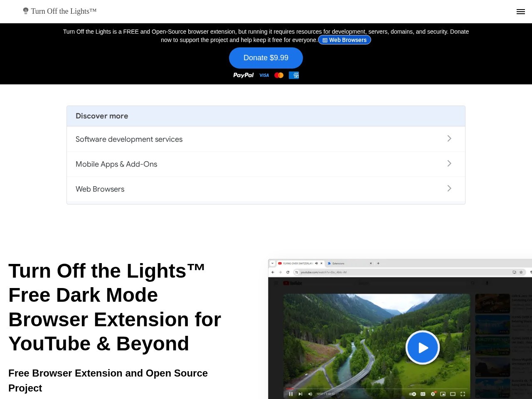Click the Web Browsers pill in banner
This screenshot has height=399, width=532.
pyautogui.click(x=345, y=40)
